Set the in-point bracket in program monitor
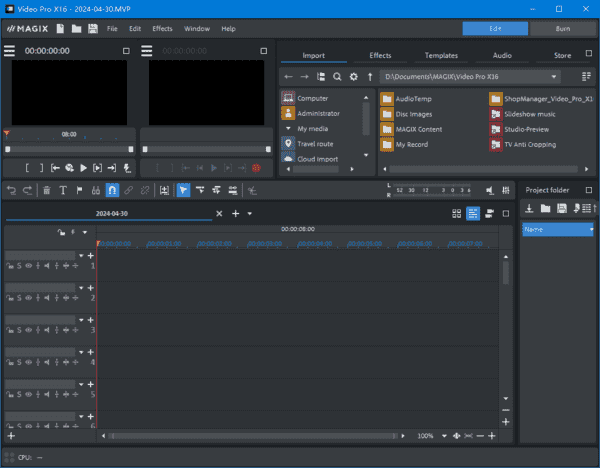Viewport: 600px width, 468px height. pyautogui.click(x=27, y=168)
